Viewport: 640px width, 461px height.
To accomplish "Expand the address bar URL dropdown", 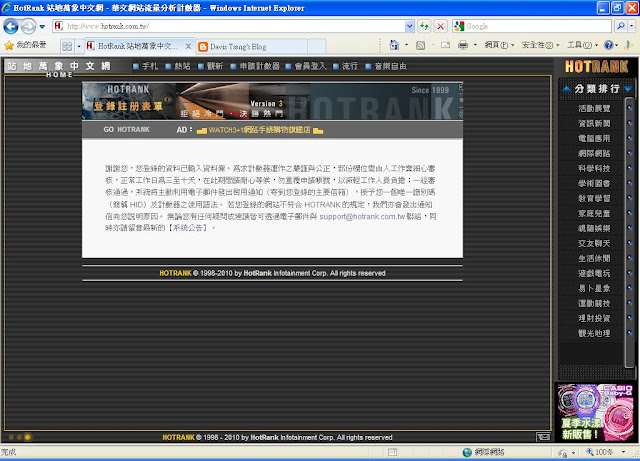I will tap(409, 26).
